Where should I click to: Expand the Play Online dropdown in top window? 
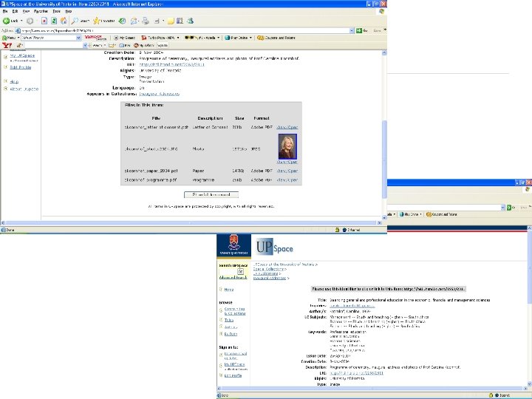250,38
